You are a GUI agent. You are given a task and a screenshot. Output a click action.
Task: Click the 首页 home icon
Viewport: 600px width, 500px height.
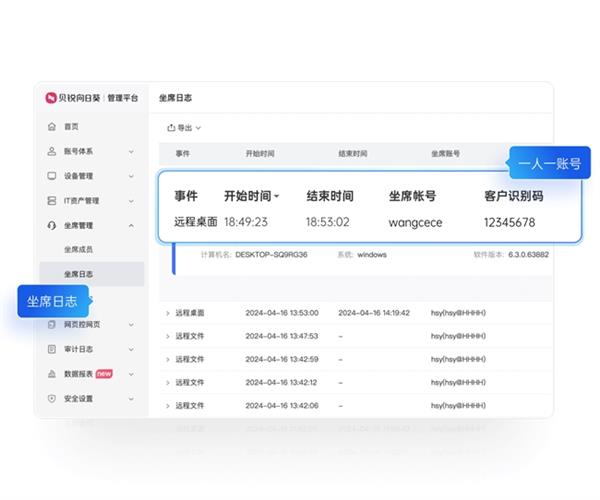[x=51, y=127]
